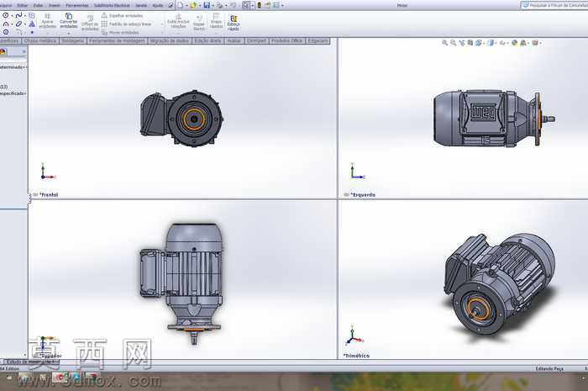Image resolution: width=588 pixels, height=391 pixels.
Task: Click the Converter entidades tool
Action: 69,21
